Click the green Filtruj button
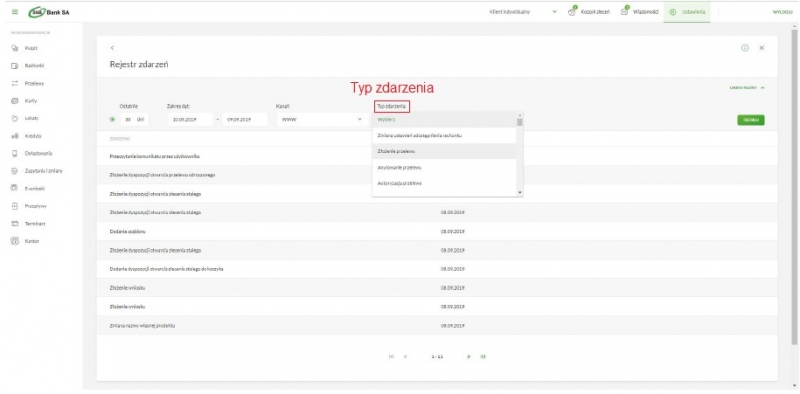Screen dimensions: 800x394 pos(751,120)
